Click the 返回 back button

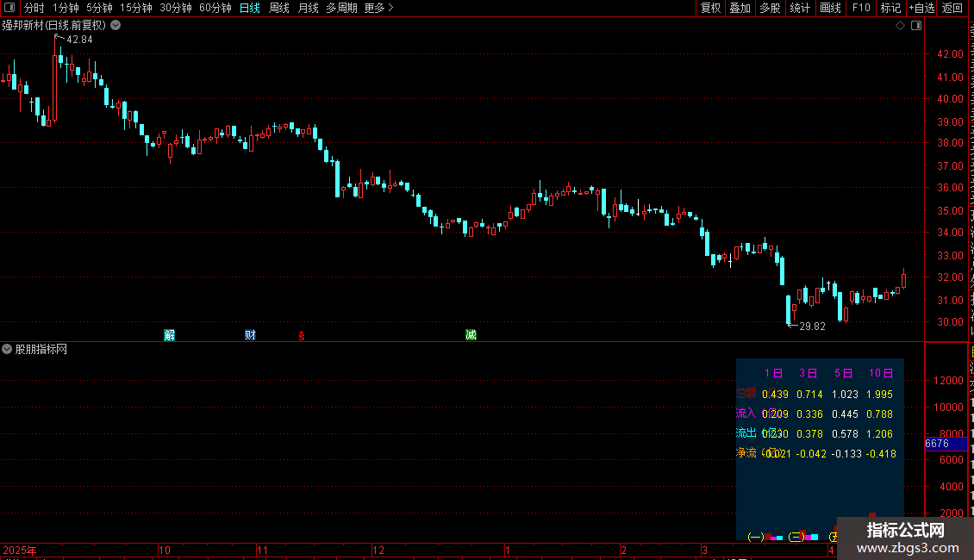click(952, 8)
